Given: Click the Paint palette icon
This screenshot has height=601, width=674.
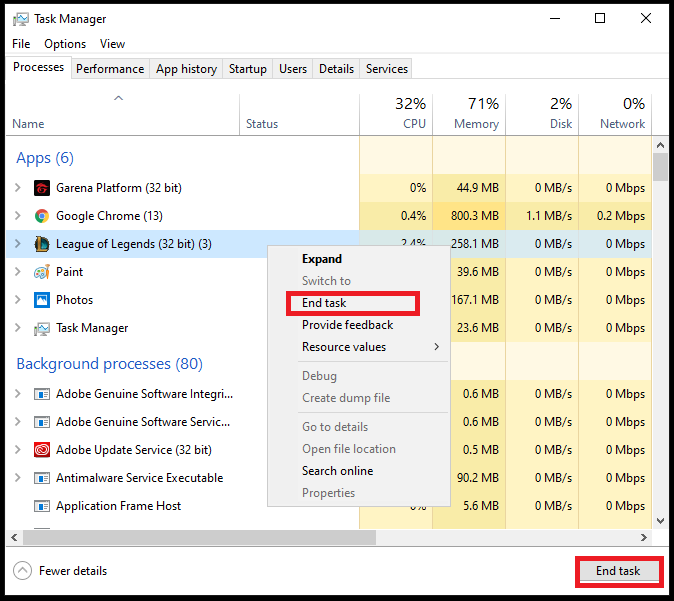Looking at the screenshot, I should (42, 272).
